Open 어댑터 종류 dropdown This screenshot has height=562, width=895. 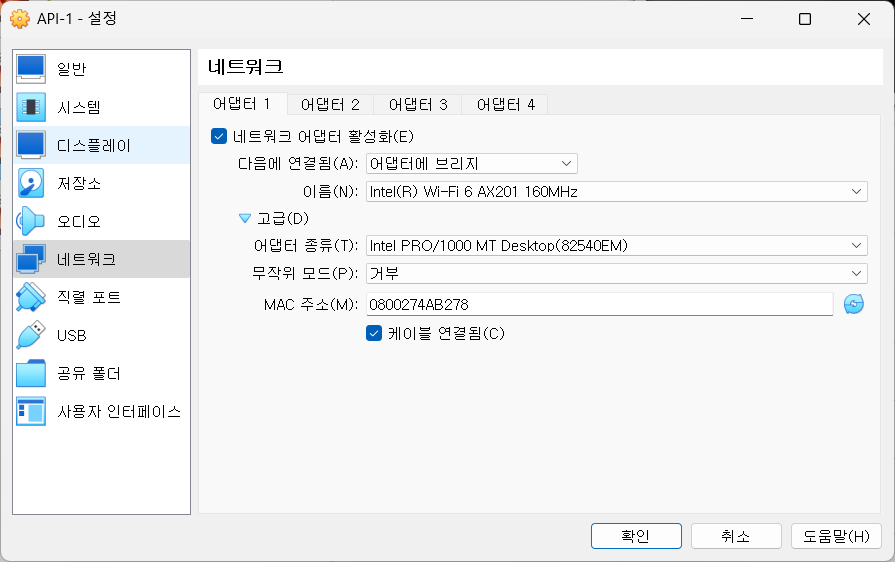(616, 246)
